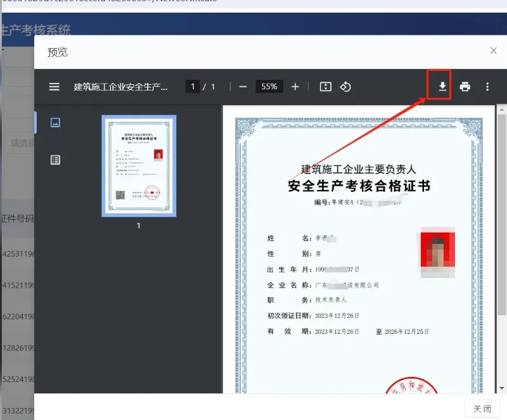
Task: Fit the page to the viewer
Action: 325,87
